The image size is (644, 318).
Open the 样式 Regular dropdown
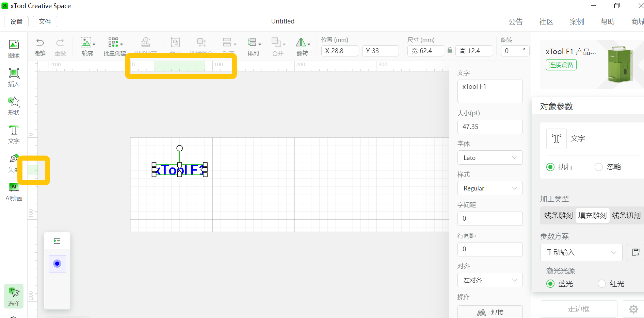pyautogui.click(x=490, y=188)
